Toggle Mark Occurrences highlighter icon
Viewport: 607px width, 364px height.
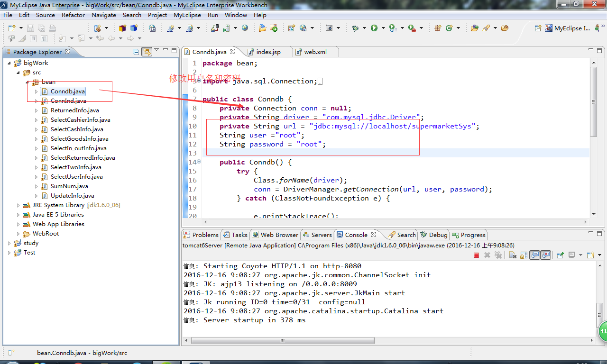(22, 38)
